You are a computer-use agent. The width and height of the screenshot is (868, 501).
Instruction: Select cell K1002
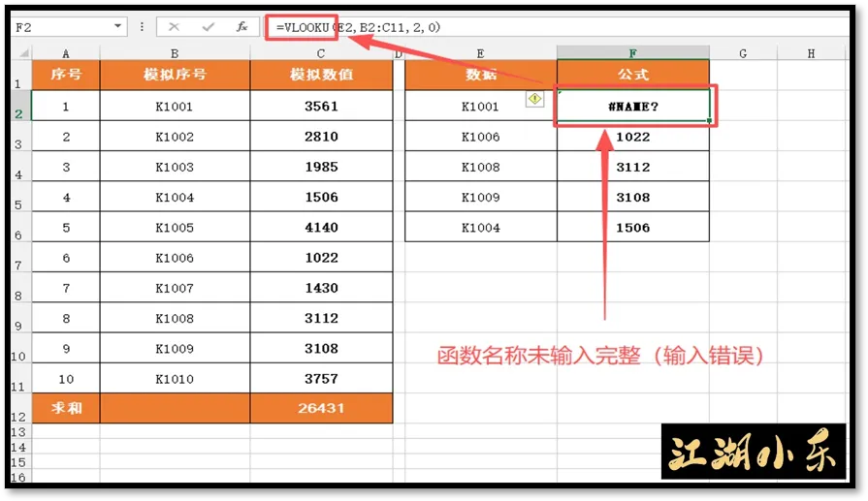point(175,136)
